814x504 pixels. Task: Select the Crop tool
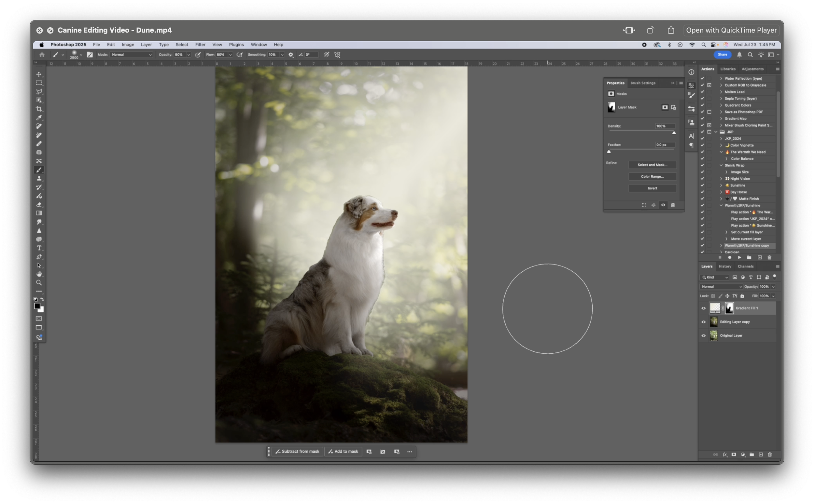point(39,109)
